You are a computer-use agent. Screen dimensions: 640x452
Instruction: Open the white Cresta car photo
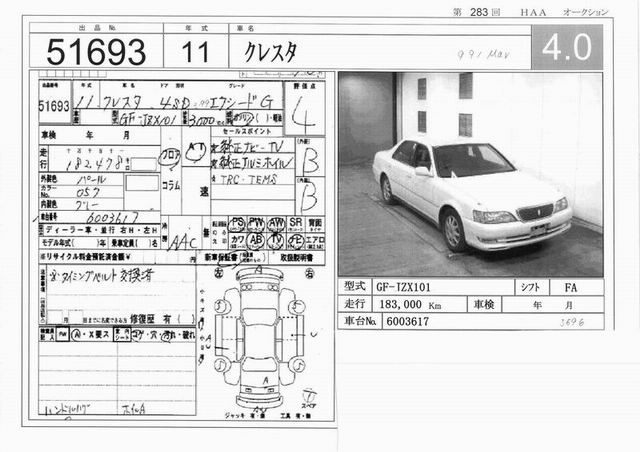pos(471,174)
